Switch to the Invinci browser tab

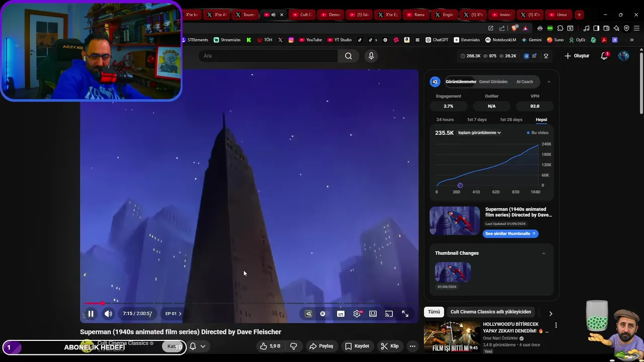click(x=502, y=15)
